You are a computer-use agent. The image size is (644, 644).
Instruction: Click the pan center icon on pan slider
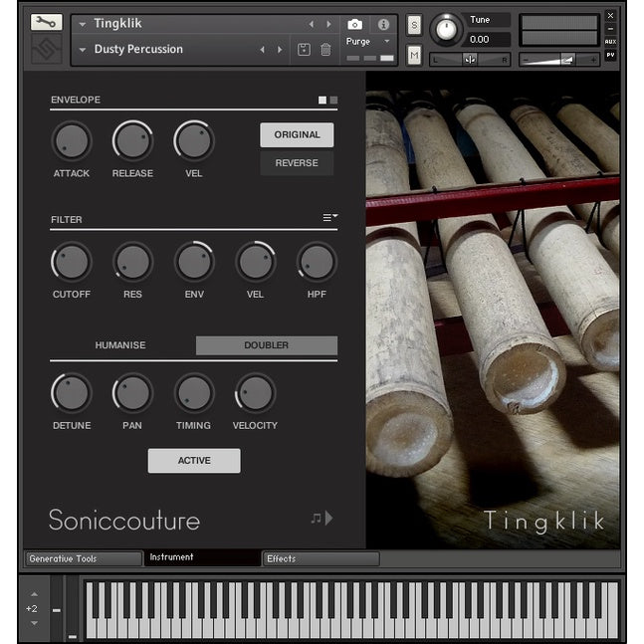(470, 60)
